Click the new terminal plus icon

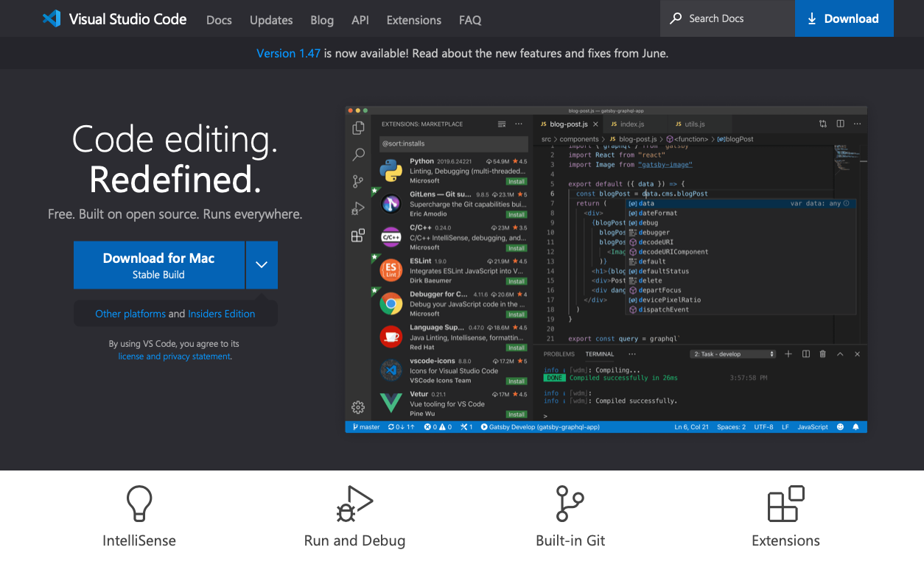pos(788,354)
